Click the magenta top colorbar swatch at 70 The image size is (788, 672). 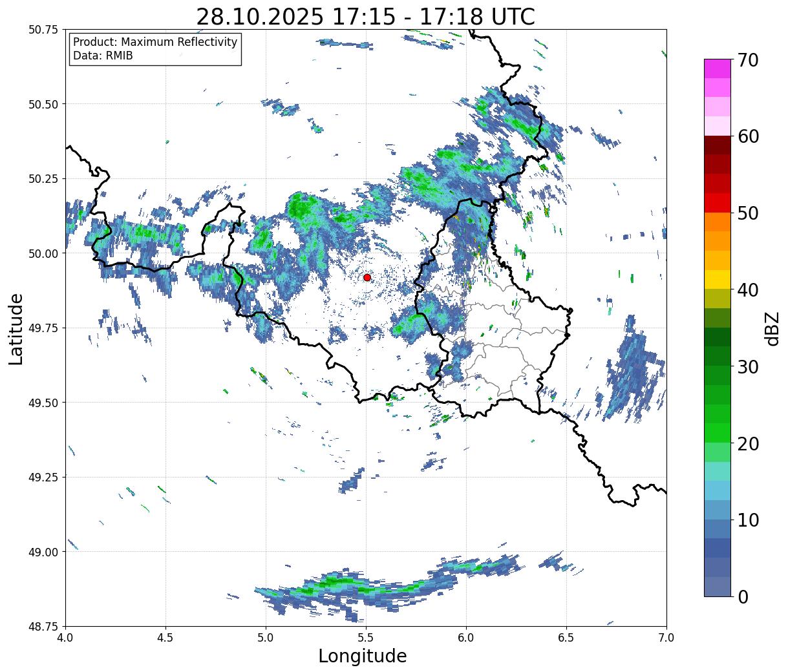coord(718,68)
